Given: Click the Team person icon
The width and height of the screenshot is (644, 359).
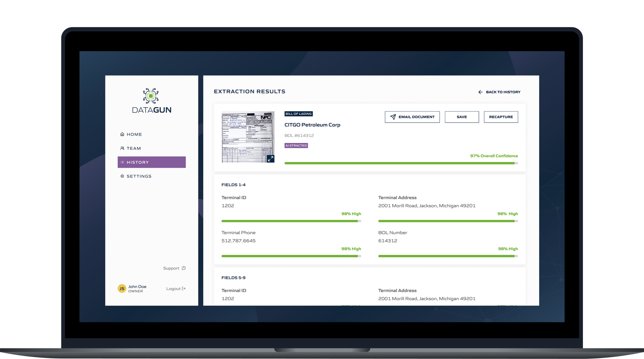Looking at the screenshot, I should [122, 148].
